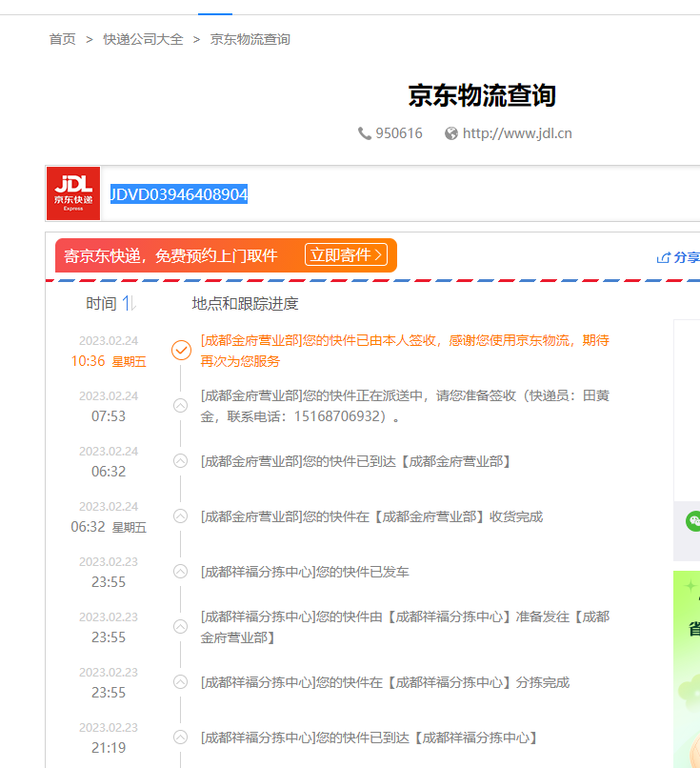Click the 【成都金府营业部】收货完成 status text
The width and height of the screenshot is (700, 768).
(371, 516)
